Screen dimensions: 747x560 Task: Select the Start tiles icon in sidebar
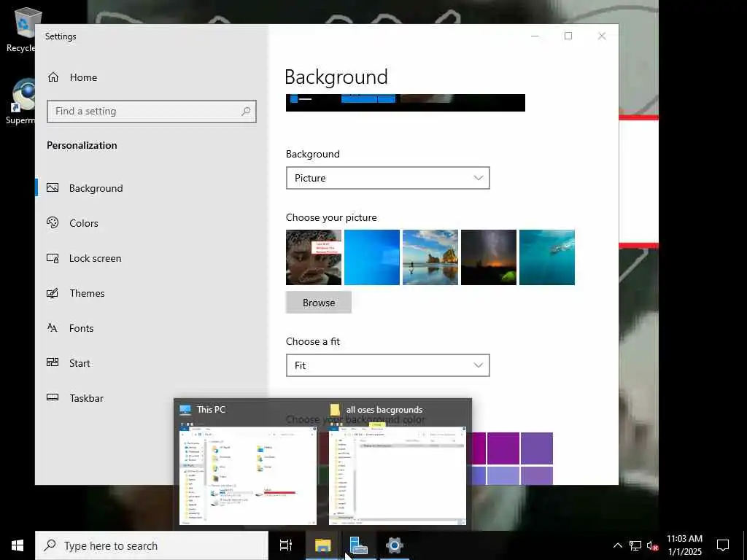(53, 363)
